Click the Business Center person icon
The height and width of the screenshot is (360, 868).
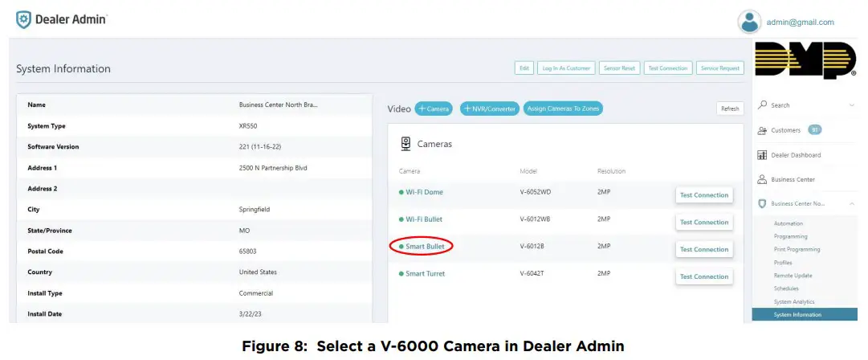(762, 179)
